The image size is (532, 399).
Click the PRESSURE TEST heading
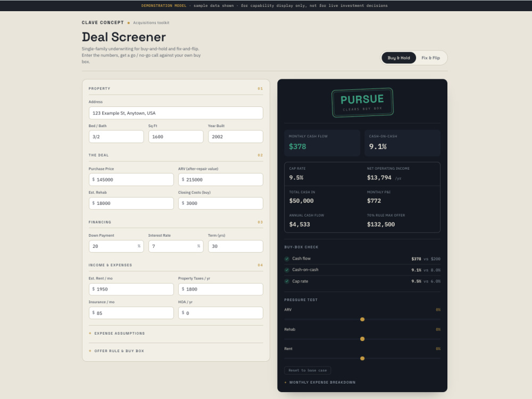click(x=301, y=300)
